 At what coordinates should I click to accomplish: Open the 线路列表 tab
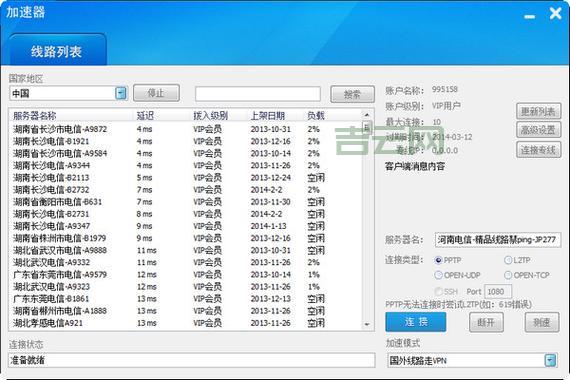coord(57,51)
